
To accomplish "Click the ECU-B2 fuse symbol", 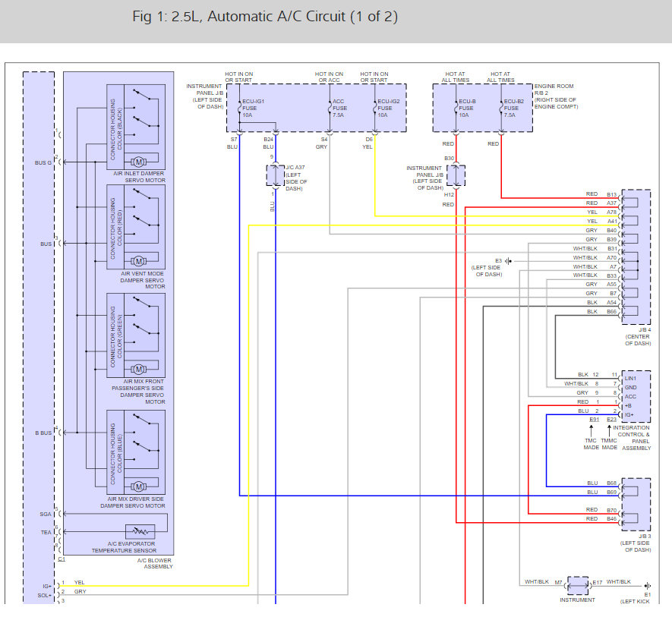I will point(501,108).
